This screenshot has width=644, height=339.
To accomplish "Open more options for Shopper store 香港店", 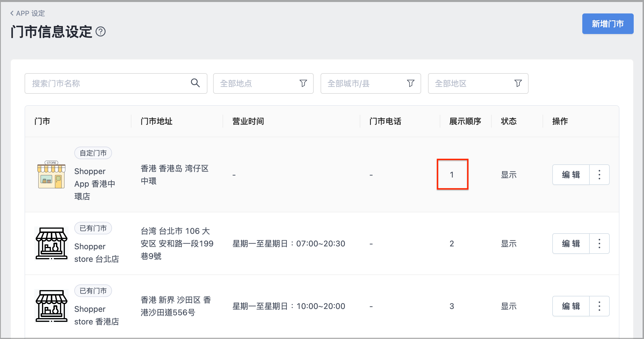I will tap(599, 306).
